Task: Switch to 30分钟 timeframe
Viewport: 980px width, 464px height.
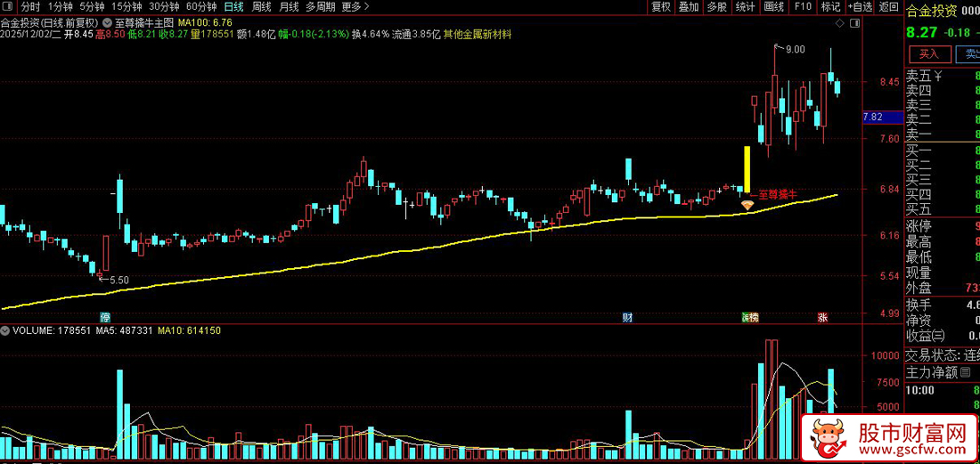Action: click(x=165, y=7)
